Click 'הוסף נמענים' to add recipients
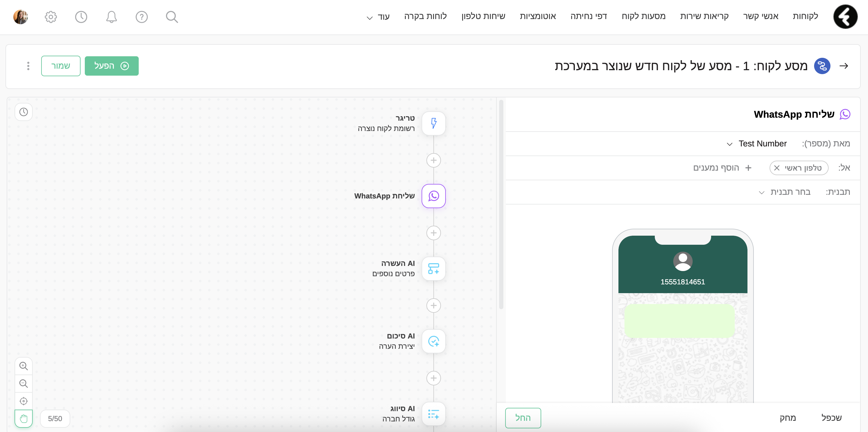868x432 pixels. [x=722, y=168]
